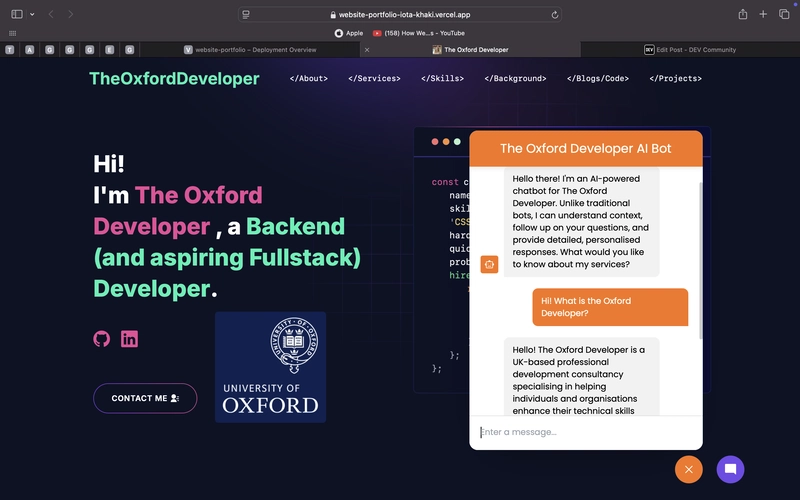Click the University of Oxford logo image
Screen dimensions: 800x500
pyautogui.click(x=270, y=367)
